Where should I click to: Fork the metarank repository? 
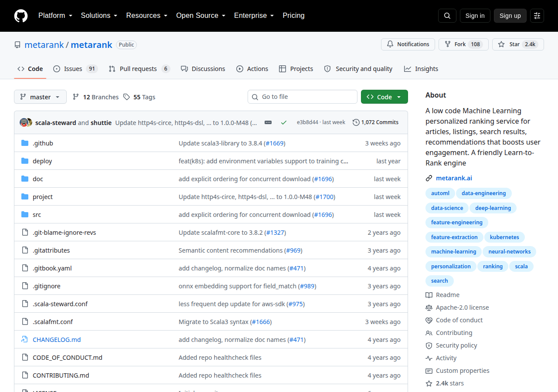click(463, 44)
